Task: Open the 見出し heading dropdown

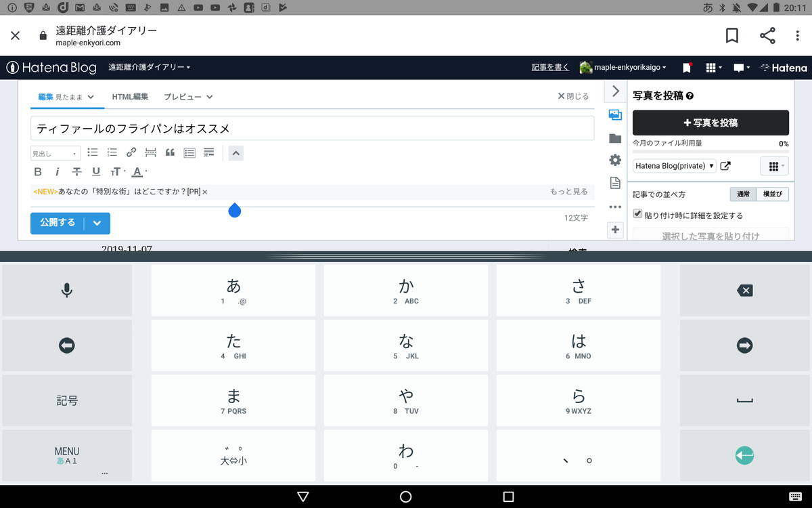Action: 55,154
